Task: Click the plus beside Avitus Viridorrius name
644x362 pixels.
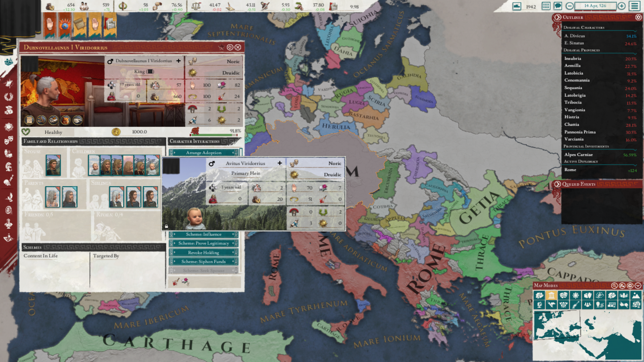Action: (279, 163)
